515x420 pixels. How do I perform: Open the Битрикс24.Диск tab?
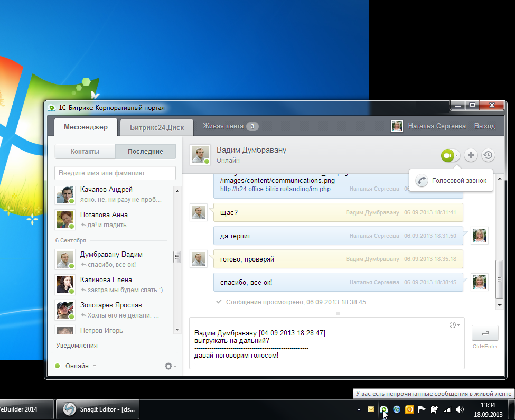coord(157,127)
